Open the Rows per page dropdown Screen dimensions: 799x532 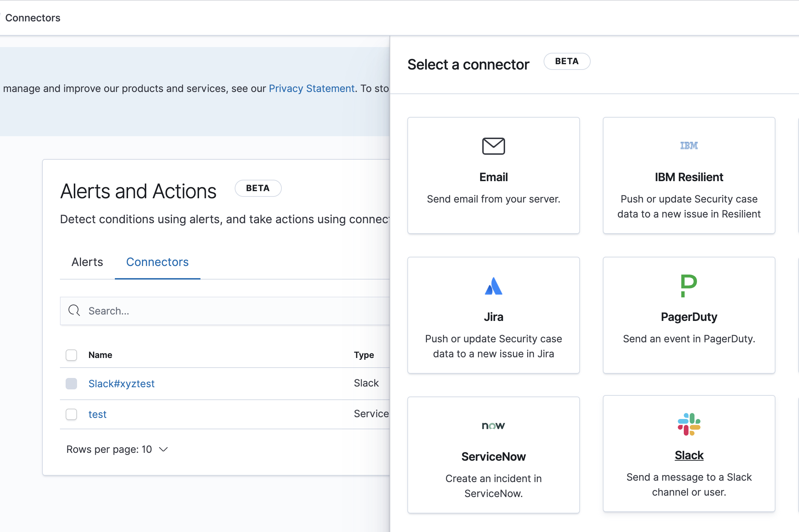point(117,449)
